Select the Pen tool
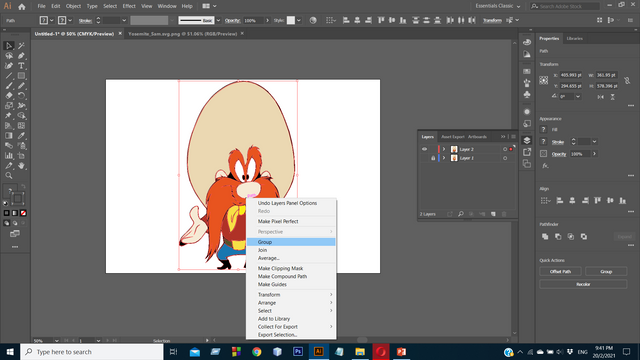 tap(21, 56)
